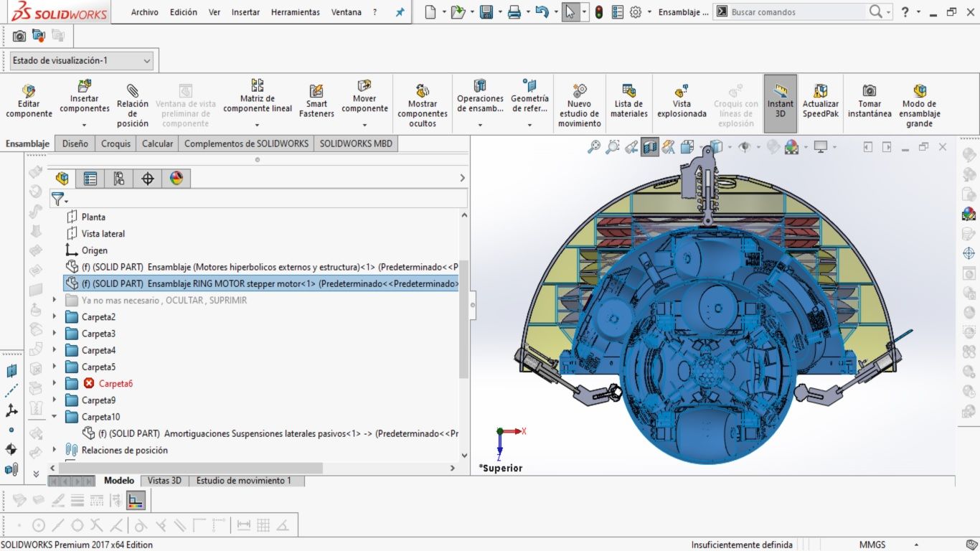
Task: Toggle Modo de ensamblaje grande
Action: (920, 105)
